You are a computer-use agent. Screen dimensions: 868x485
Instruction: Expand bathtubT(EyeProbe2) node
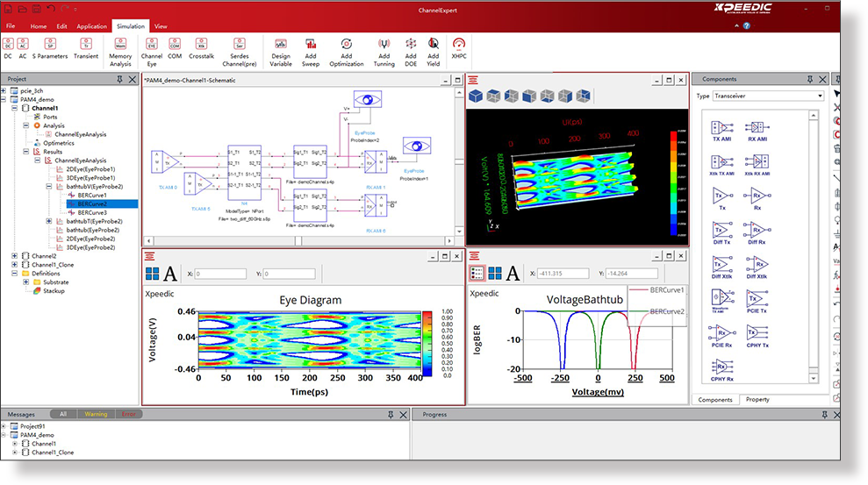[49, 221]
